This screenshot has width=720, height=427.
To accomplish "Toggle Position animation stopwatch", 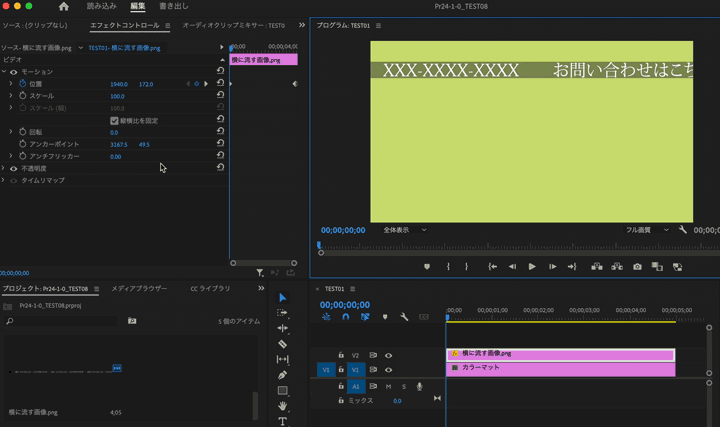I will click(22, 84).
